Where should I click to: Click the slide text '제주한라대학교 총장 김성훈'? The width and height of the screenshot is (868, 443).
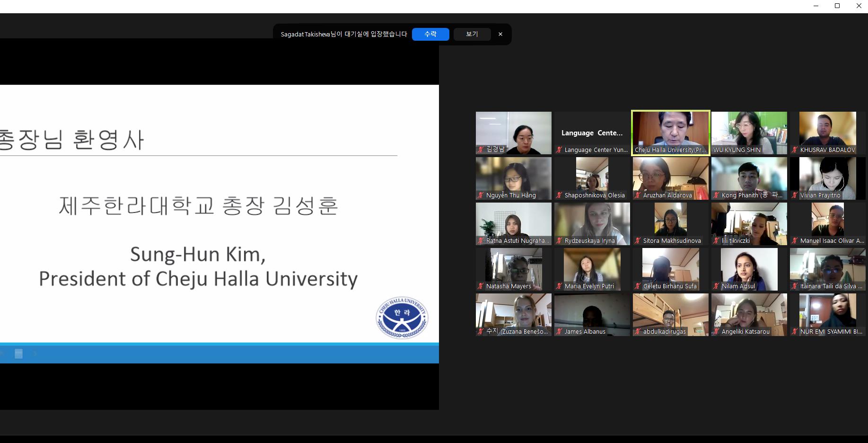click(x=198, y=206)
